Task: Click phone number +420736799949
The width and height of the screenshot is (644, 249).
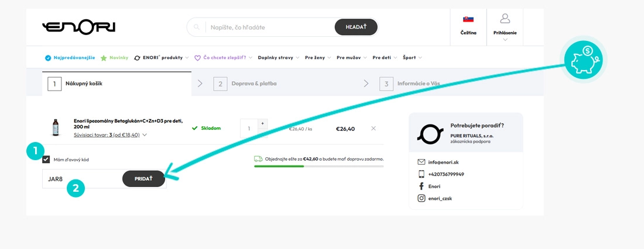Action: 446,174
